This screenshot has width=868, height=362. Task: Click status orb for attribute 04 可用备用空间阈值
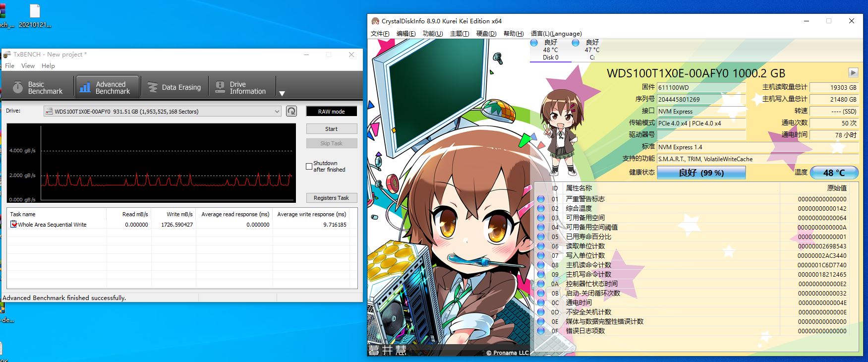coord(541,227)
